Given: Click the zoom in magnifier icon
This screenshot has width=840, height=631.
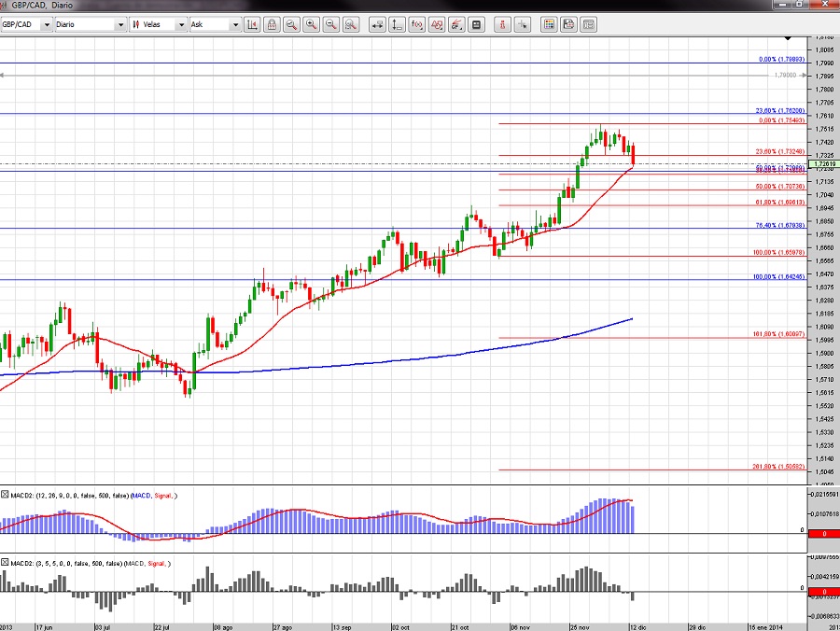Looking at the screenshot, I should pos(313,24).
